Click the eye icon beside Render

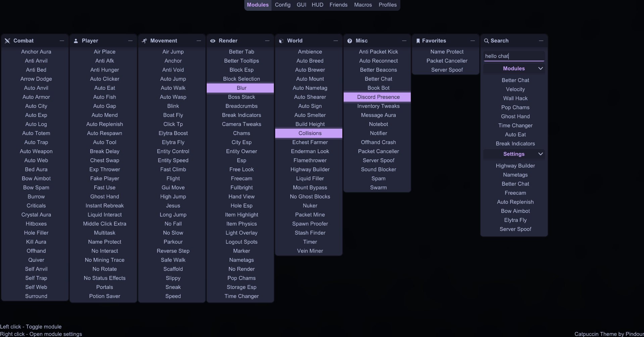click(x=213, y=41)
